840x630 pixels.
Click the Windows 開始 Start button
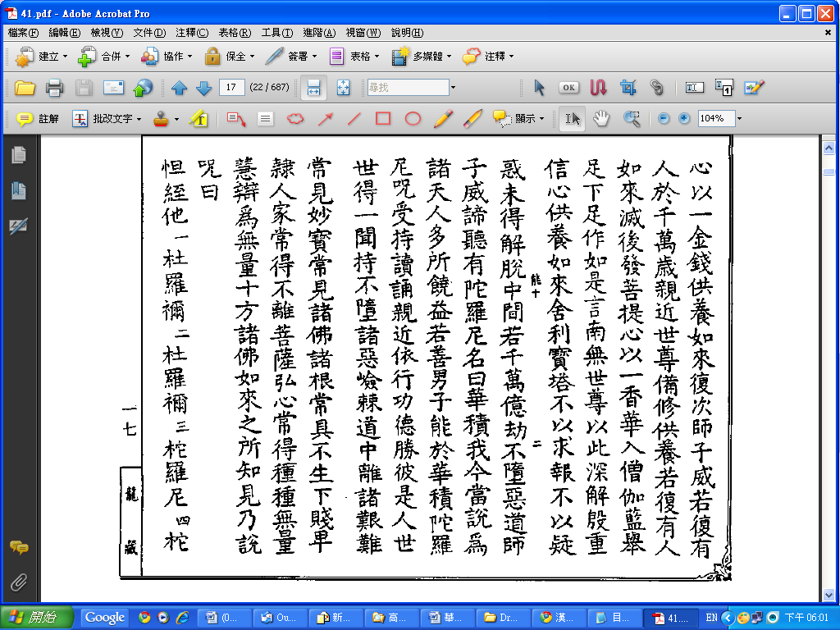pyautogui.click(x=38, y=618)
